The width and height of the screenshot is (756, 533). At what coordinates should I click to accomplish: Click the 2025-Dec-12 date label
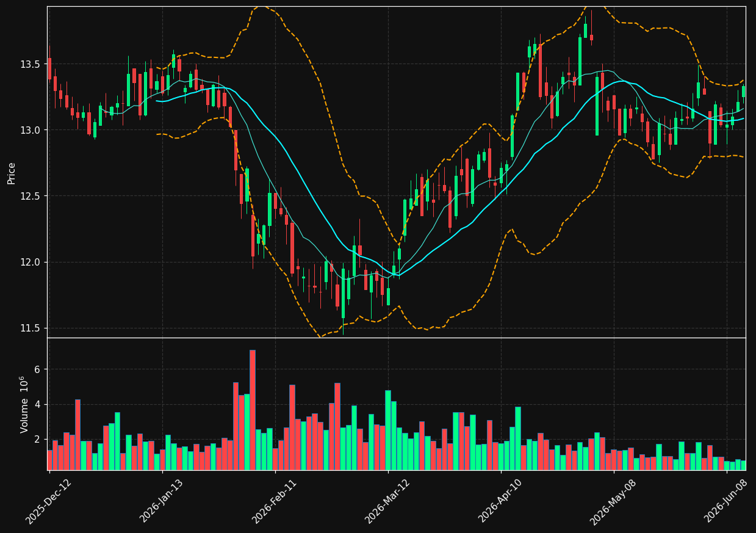click(49, 501)
